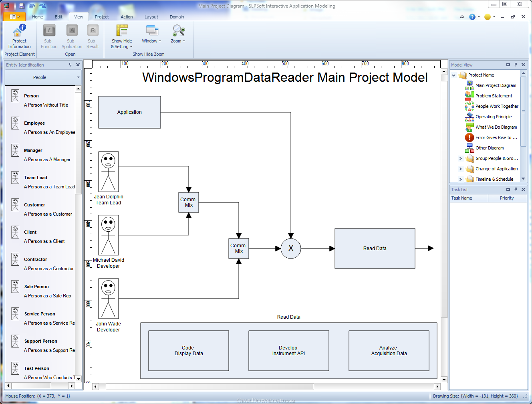
Task: Switch to the Layout tab
Action: [x=151, y=17]
